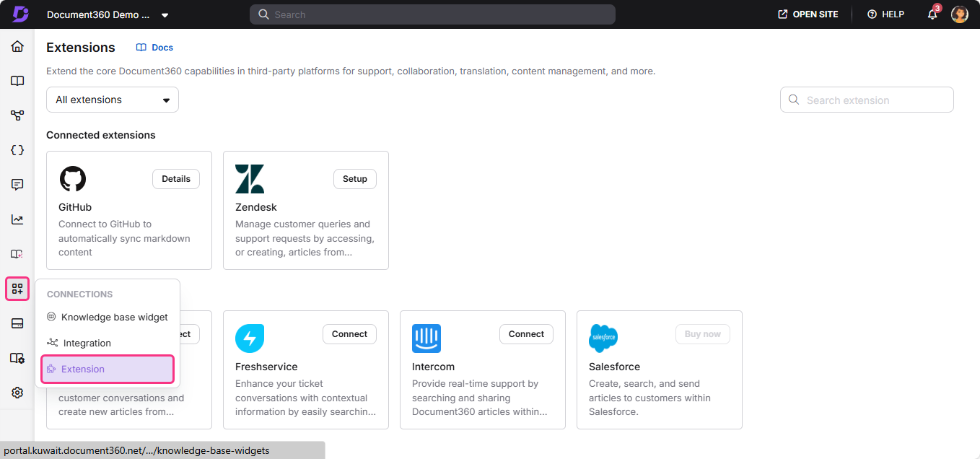Open Settings via the gear icon
Image resolution: width=980 pixels, height=459 pixels.
pos(17,392)
